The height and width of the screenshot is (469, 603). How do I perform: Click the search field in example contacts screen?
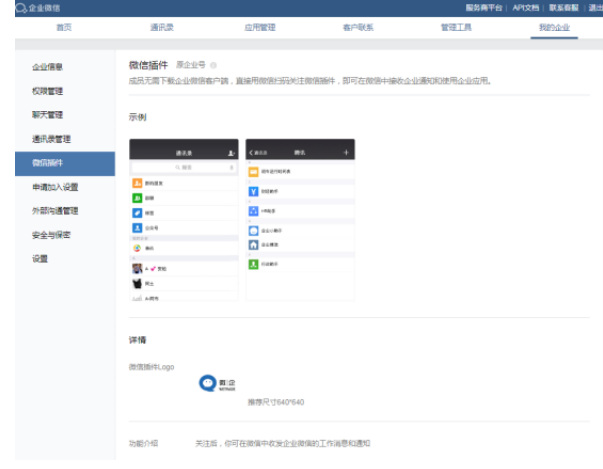point(183,168)
